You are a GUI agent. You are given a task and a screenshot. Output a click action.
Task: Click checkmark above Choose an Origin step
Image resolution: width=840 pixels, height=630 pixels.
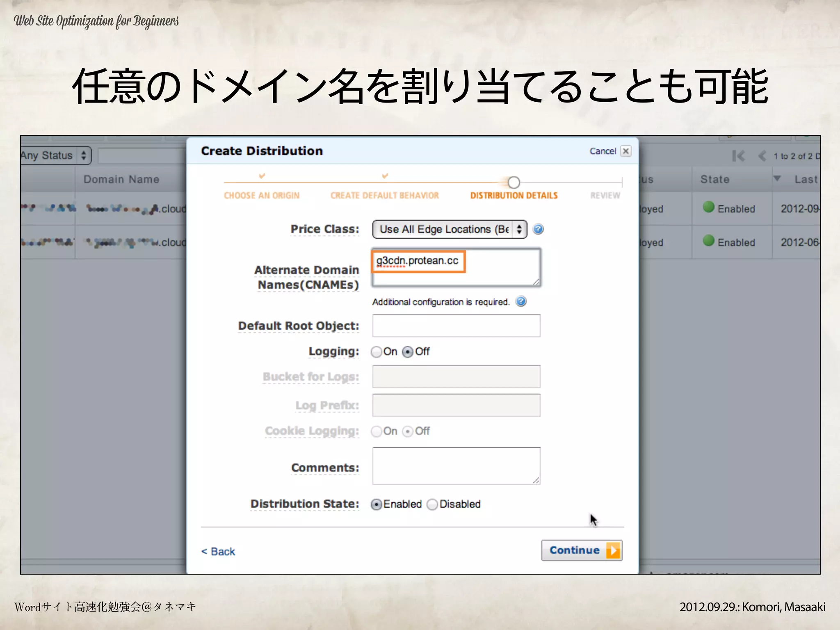click(x=262, y=176)
